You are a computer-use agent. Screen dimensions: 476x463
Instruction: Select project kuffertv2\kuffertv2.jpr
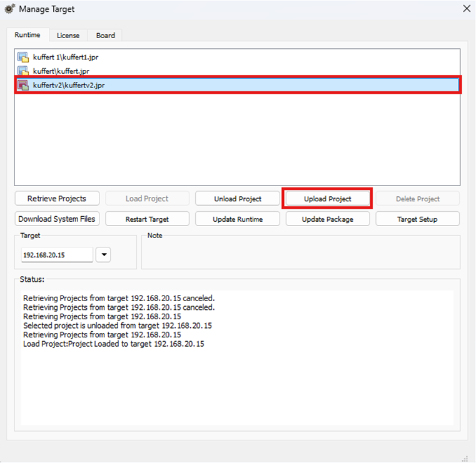(x=238, y=85)
